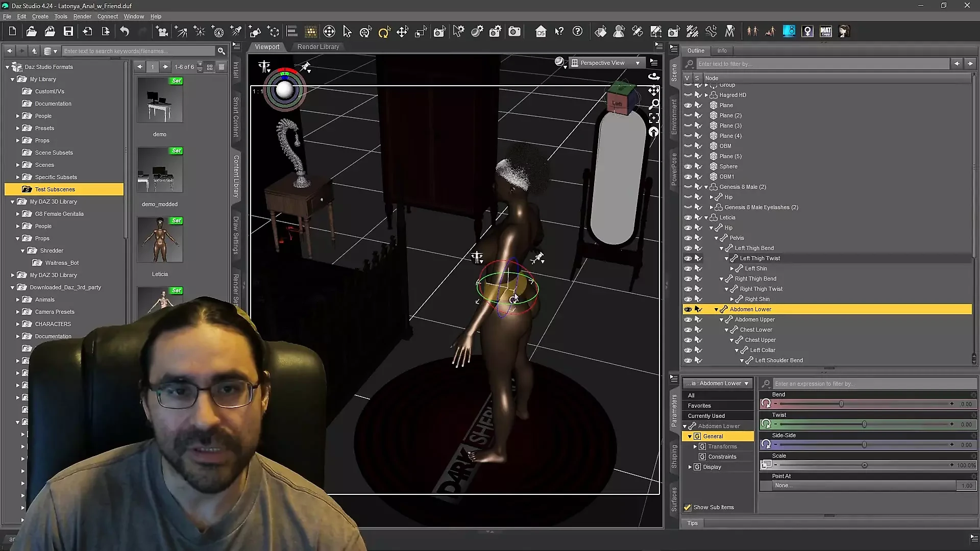Click the What's This help cursor icon
The width and height of the screenshot is (980, 551).
tap(559, 32)
